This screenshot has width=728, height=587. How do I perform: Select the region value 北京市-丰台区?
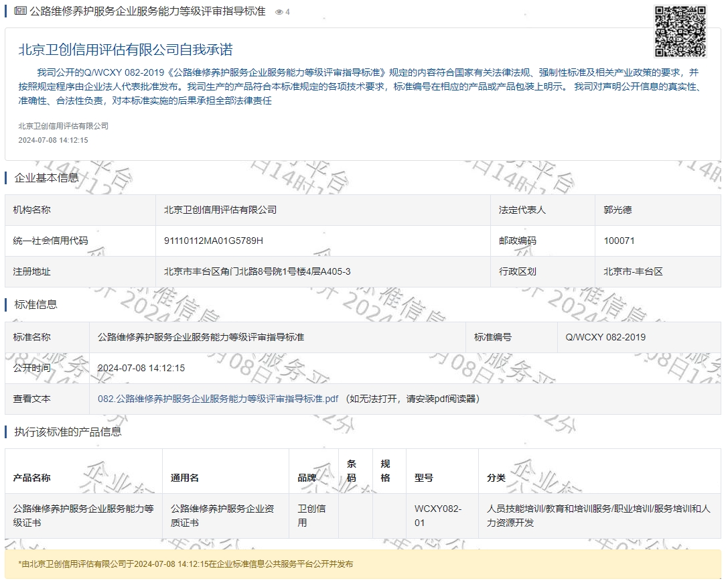click(633, 271)
